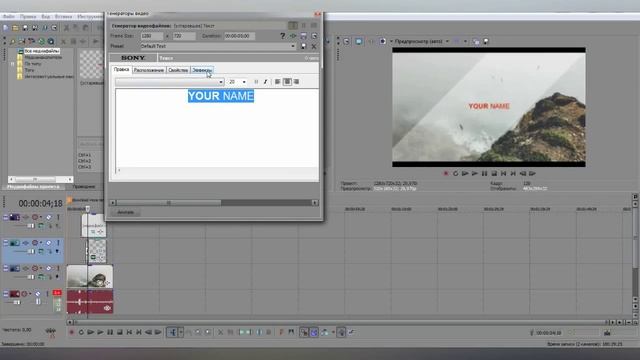Play from the preview window transport
Viewport: 640px width, 360px height.
click(x=475, y=173)
